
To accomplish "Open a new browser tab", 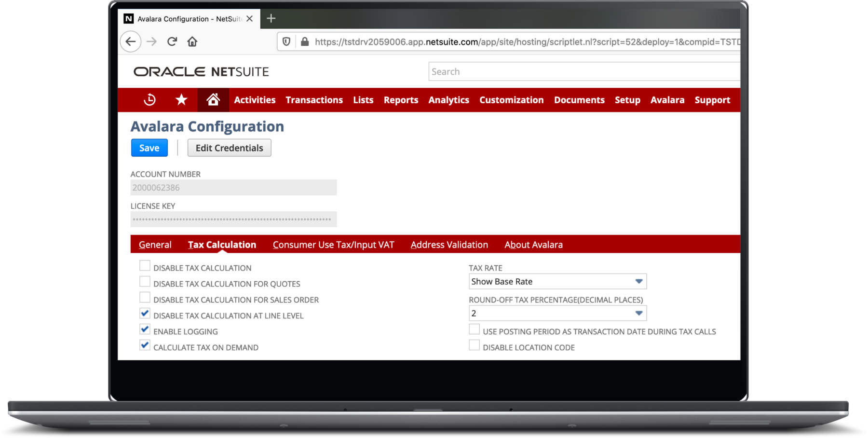I will coord(271,18).
